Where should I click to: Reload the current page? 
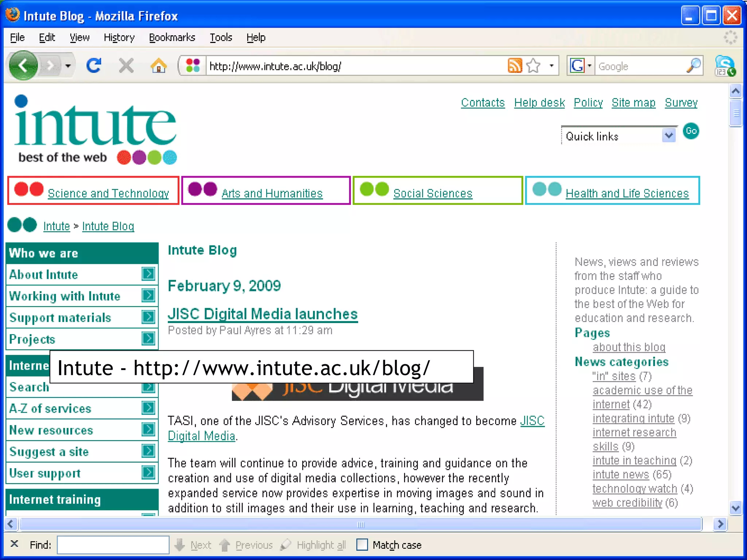tap(94, 66)
